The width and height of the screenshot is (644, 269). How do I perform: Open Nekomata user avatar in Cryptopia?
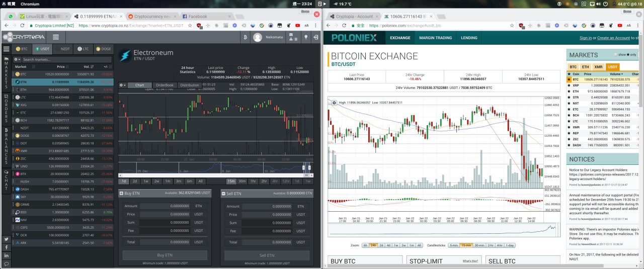point(258,37)
